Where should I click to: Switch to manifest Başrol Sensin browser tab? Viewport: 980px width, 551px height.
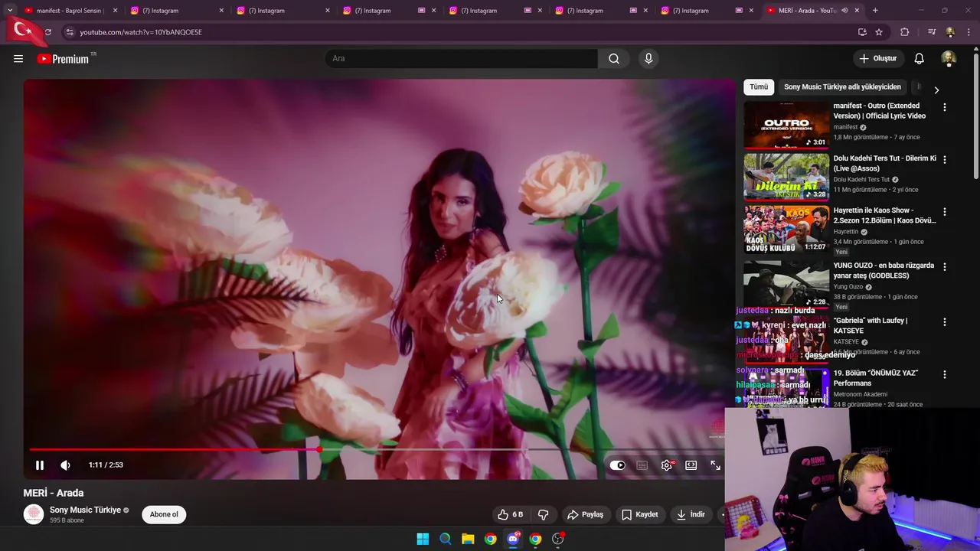[69, 11]
